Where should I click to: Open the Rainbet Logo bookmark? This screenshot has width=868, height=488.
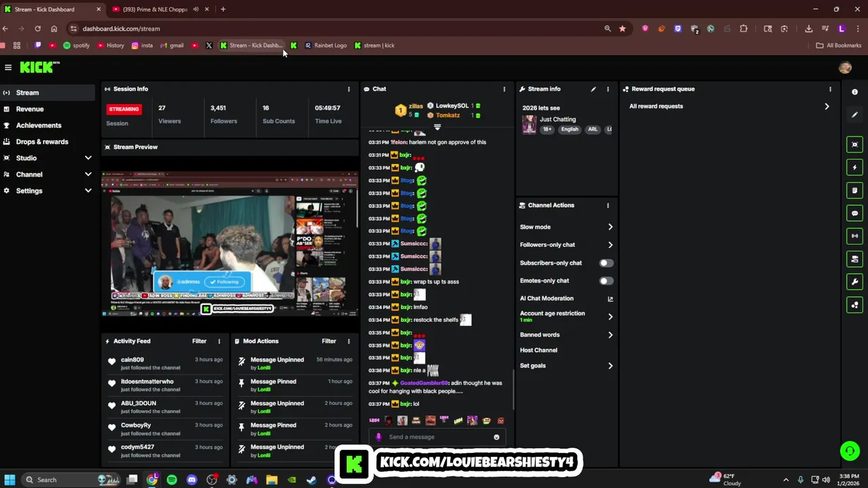coord(325,45)
